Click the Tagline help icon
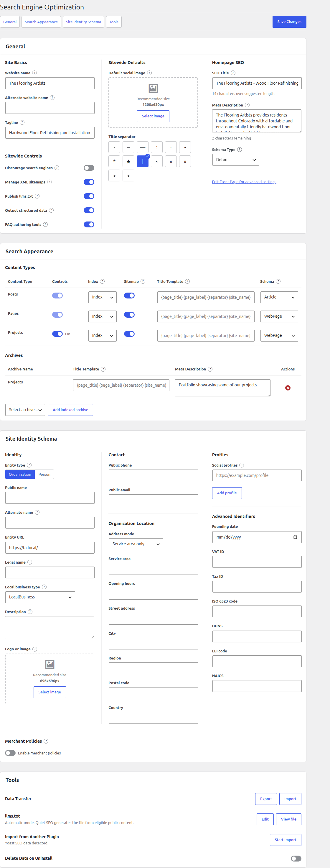330x868 pixels. [22, 122]
